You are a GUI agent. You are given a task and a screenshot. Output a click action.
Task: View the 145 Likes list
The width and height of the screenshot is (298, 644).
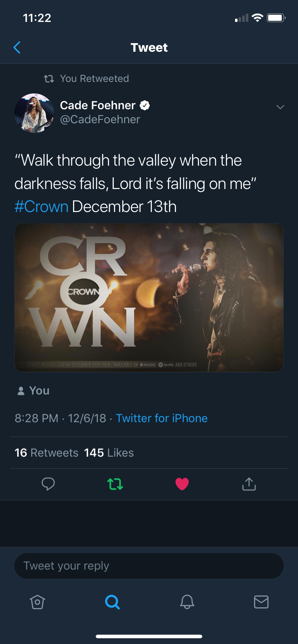tap(109, 453)
